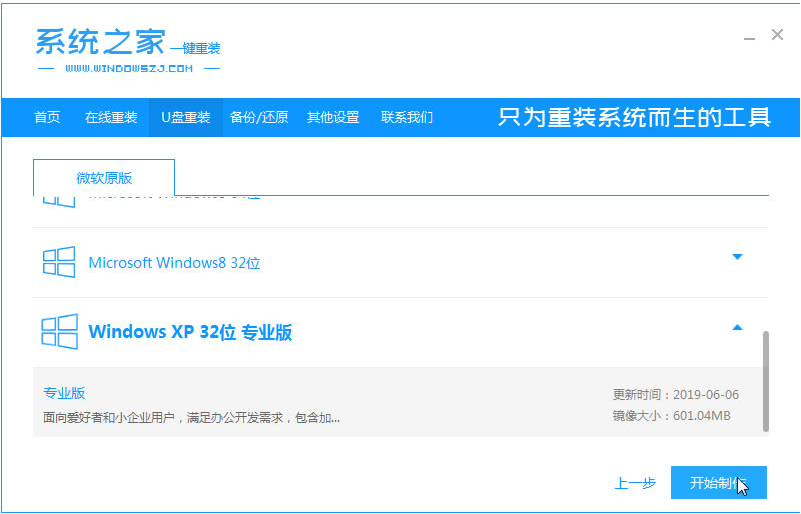Viewport: 801px width, 514px height.
Task: Collapse the Windows XP 32位 专业版 arrow
Action: [x=737, y=327]
